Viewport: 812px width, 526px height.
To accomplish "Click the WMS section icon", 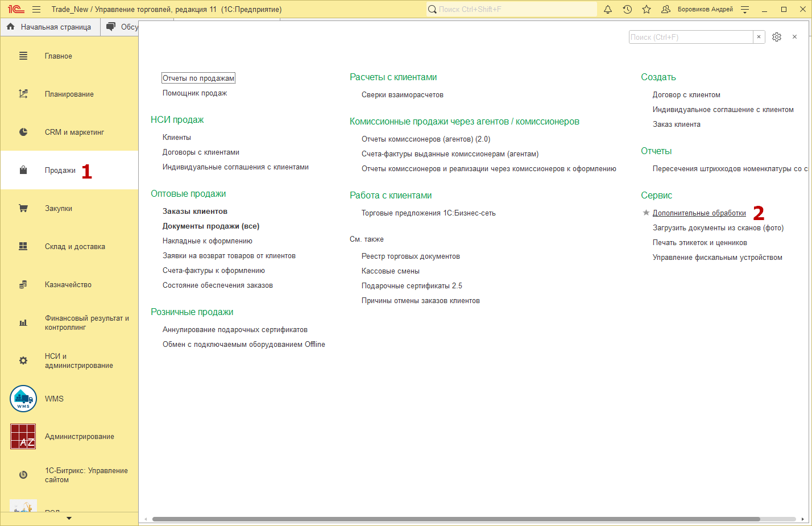I will pos(23,399).
